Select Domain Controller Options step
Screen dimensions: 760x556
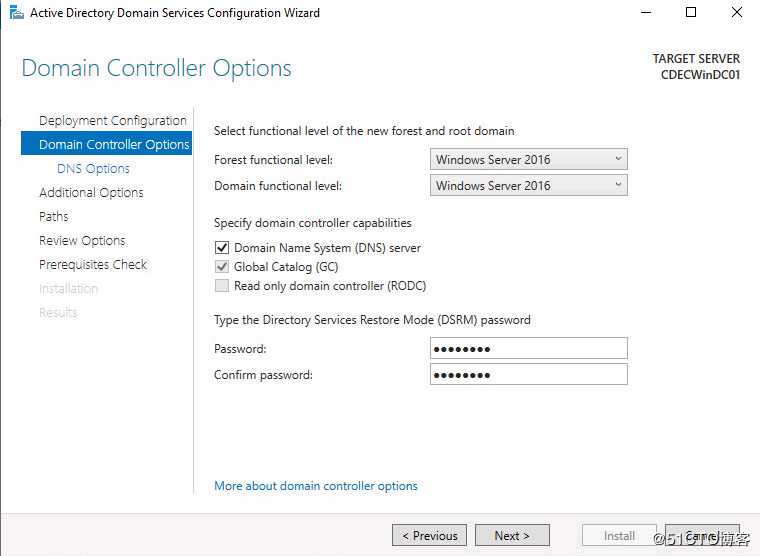click(x=107, y=143)
